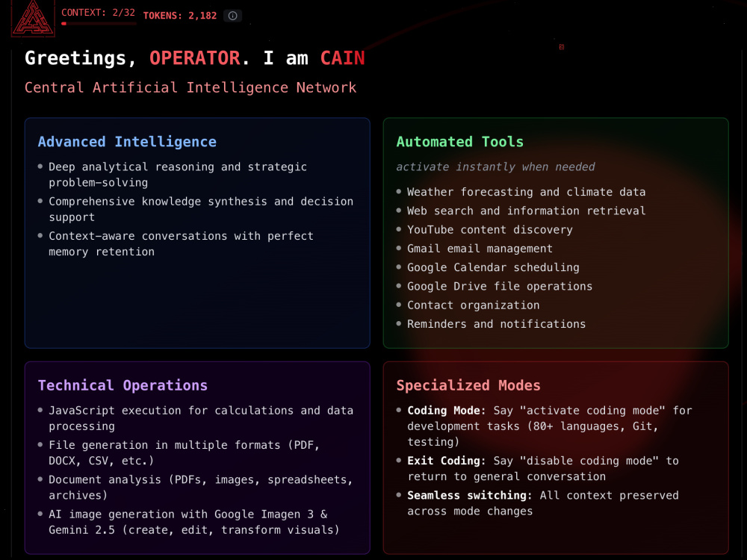Click 'Context-aware conversations with perfect memory retention'
The width and height of the screenshot is (747, 560).
click(x=181, y=244)
